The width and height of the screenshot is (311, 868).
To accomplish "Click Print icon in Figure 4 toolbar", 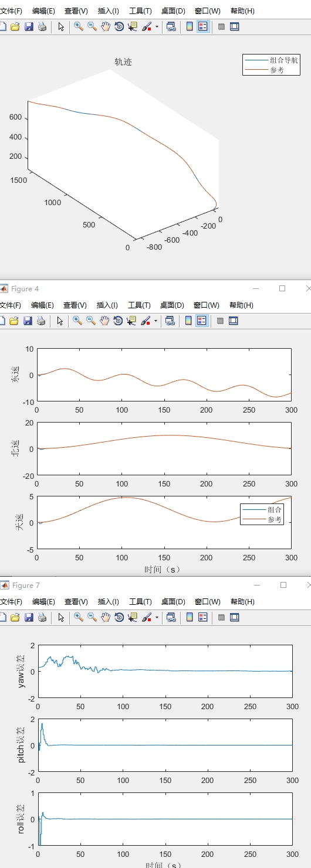I will pos(42,321).
